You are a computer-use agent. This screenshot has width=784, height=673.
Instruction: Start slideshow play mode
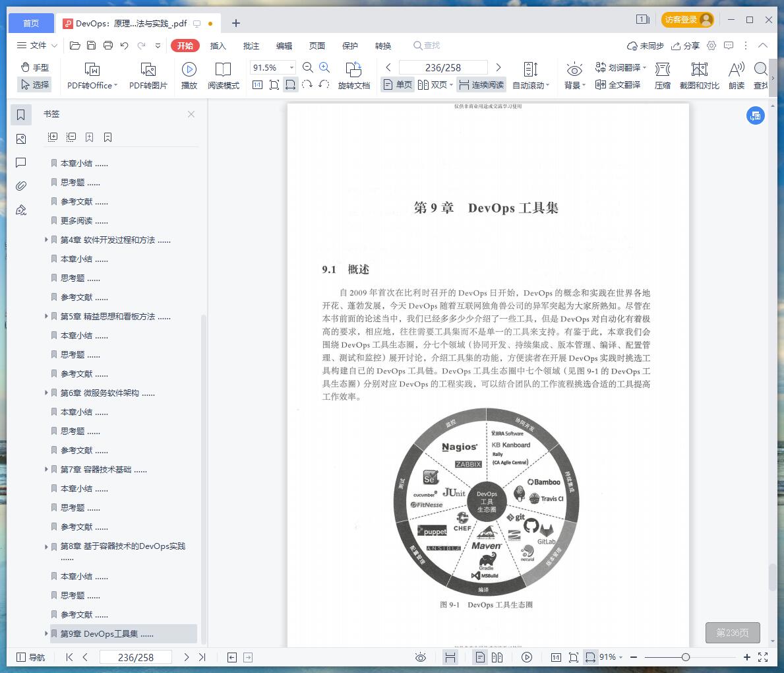[189, 76]
